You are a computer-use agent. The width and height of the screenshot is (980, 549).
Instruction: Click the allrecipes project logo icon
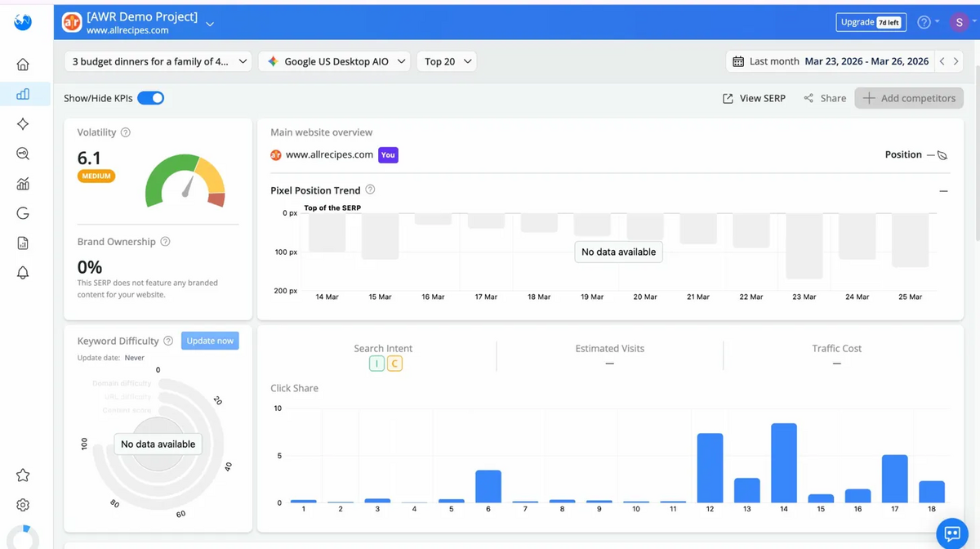[72, 22]
